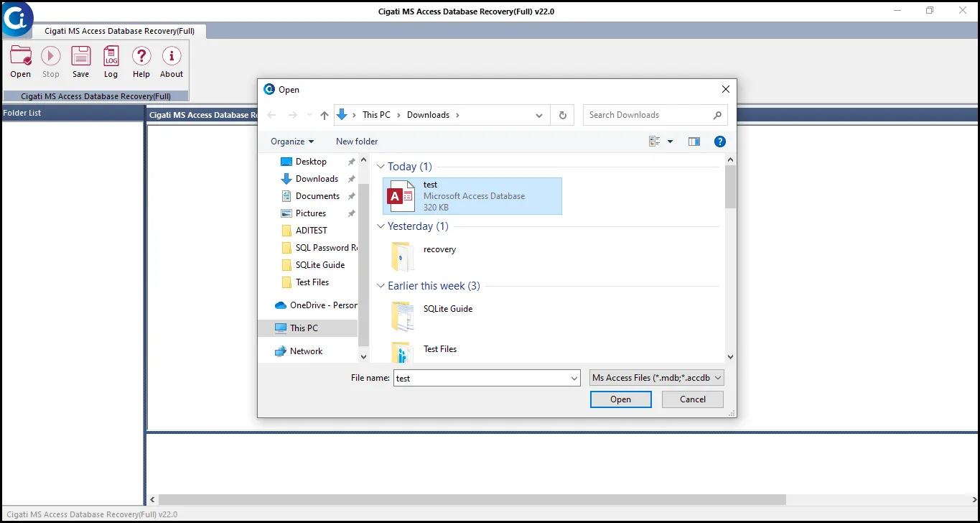Select the recovery folder icon
The height and width of the screenshot is (523, 980).
(x=402, y=256)
